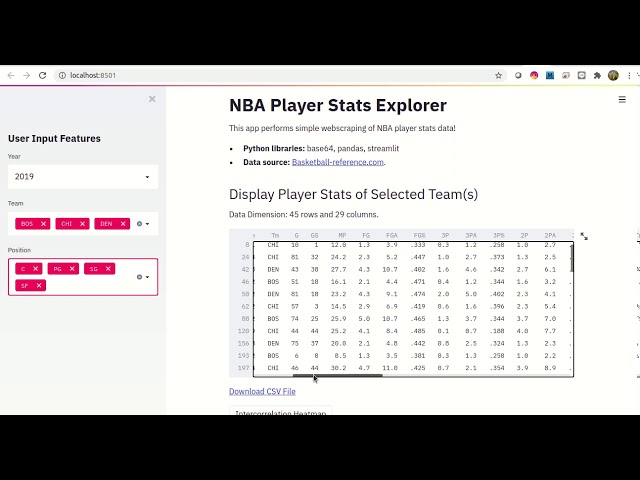Image resolution: width=640 pixels, height=480 pixels.
Task: Bookmark this page with the star icon
Action: point(498,76)
